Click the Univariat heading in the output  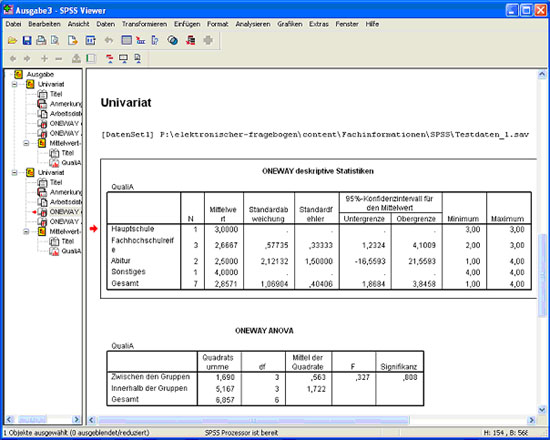126,103
